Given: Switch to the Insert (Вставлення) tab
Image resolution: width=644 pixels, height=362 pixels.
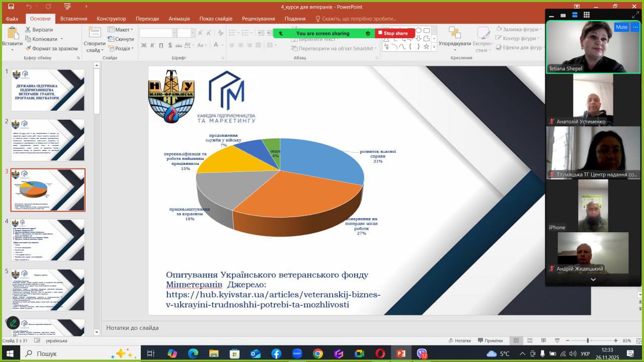Looking at the screenshot, I should (73, 19).
